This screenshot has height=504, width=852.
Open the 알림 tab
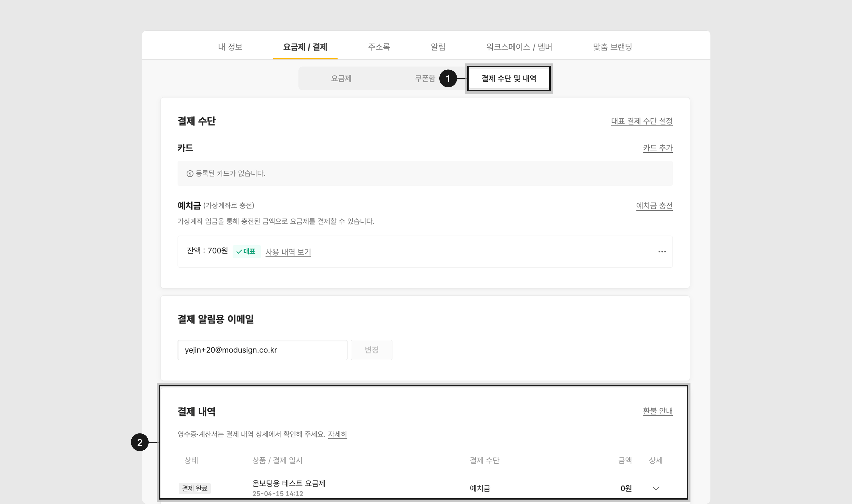pos(438,47)
